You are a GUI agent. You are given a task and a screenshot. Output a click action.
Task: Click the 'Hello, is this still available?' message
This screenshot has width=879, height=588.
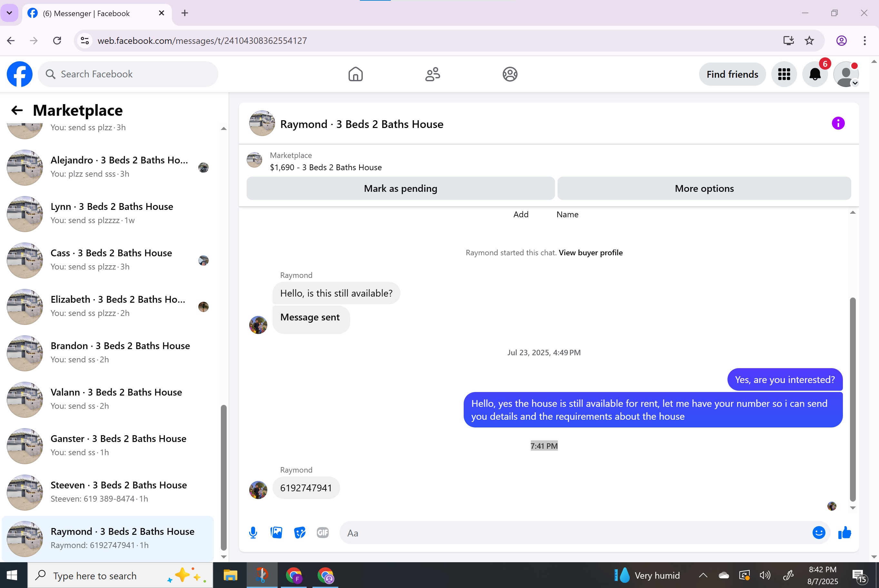click(336, 293)
